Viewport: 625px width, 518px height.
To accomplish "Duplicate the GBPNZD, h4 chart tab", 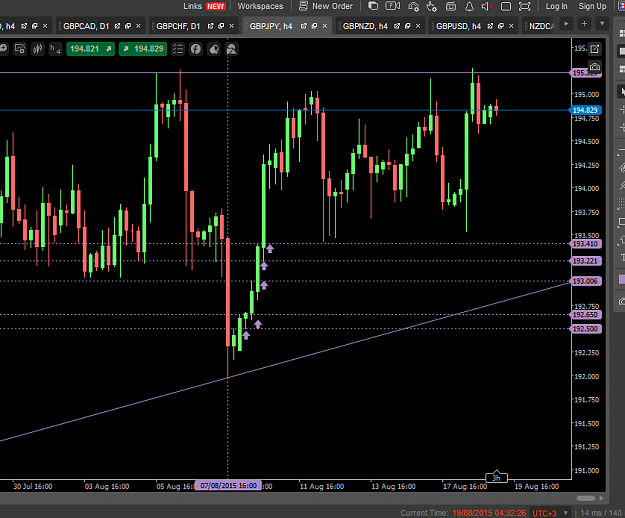I will (x=408, y=26).
